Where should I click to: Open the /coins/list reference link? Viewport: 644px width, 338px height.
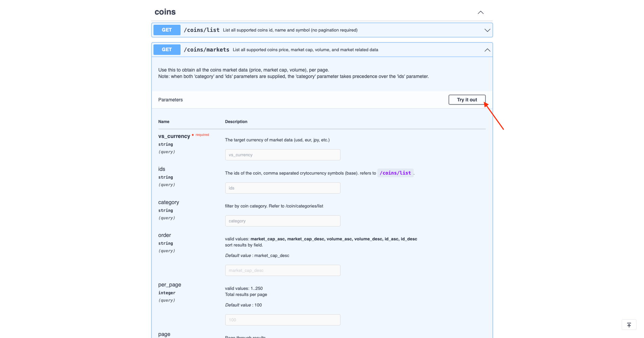[395, 173]
